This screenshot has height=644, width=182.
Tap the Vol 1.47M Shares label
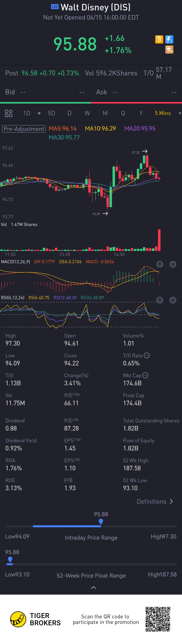(x=19, y=224)
